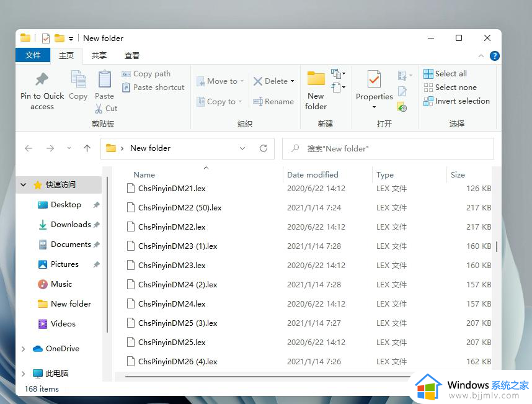Collapse the ribbon with the chevron

(x=481, y=56)
